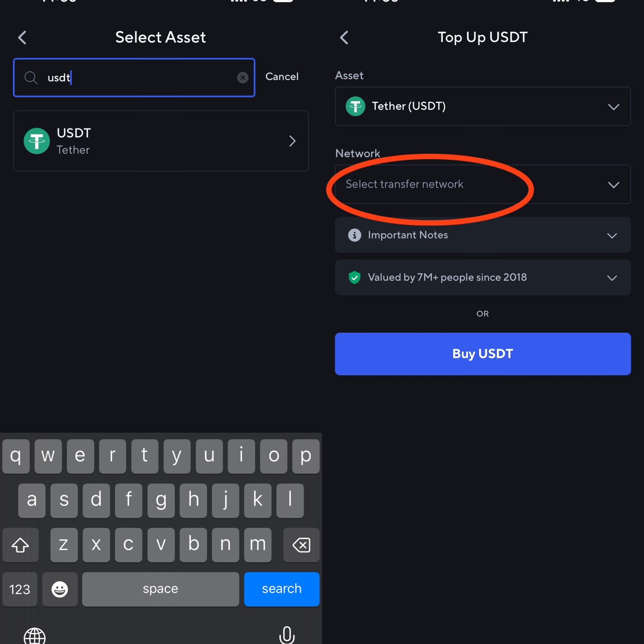Go back from Top Up USDT screen
644x644 pixels.
pos(344,38)
